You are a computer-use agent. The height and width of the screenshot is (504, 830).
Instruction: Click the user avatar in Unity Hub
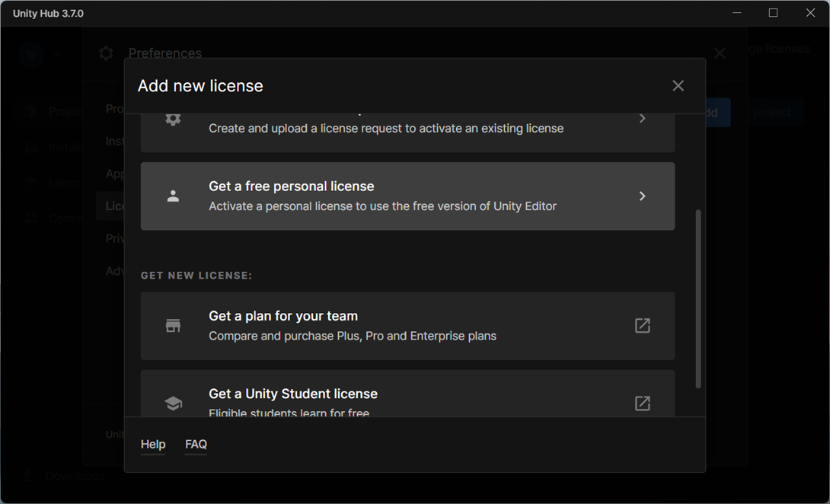tap(31, 55)
